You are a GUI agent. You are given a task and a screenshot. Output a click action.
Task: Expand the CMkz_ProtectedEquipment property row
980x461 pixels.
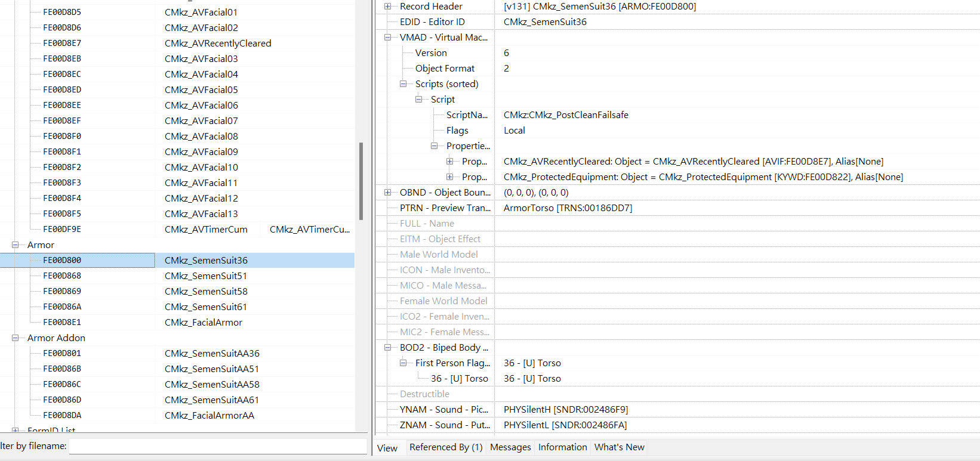tap(449, 177)
